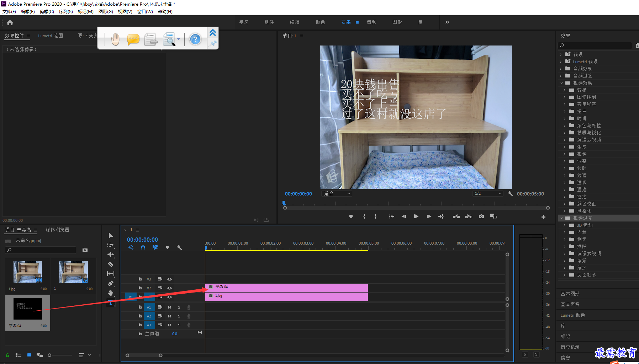Add marker in Program monitor
This screenshot has width=639, height=364.
pyautogui.click(x=351, y=216)
